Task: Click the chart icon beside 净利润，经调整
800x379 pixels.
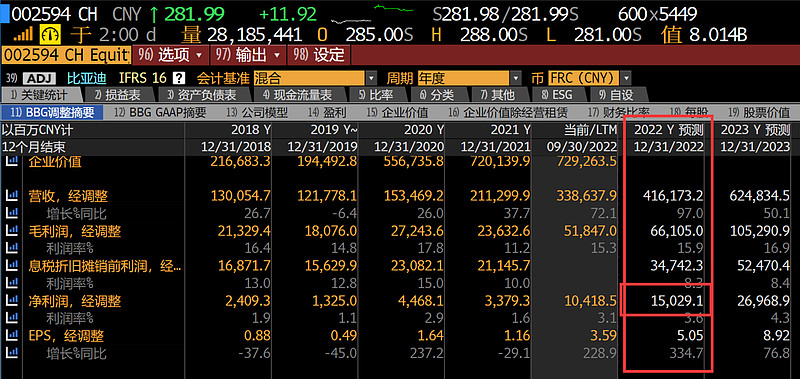Action: click(x=12, y=301)
